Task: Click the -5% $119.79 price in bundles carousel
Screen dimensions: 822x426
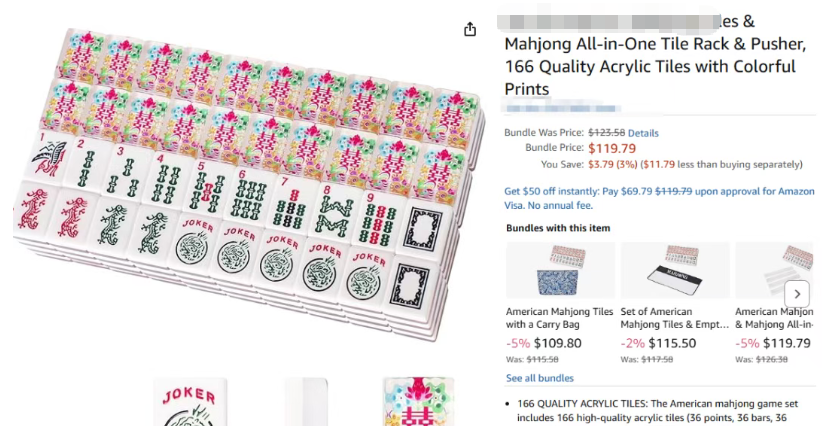Action: [774, 343]
